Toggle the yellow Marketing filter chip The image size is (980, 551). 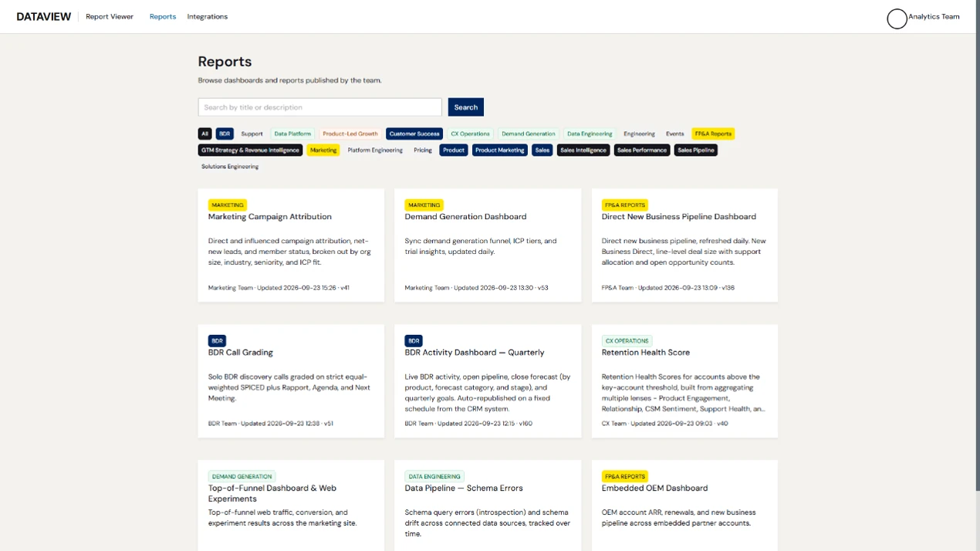[x=323, y=150]
